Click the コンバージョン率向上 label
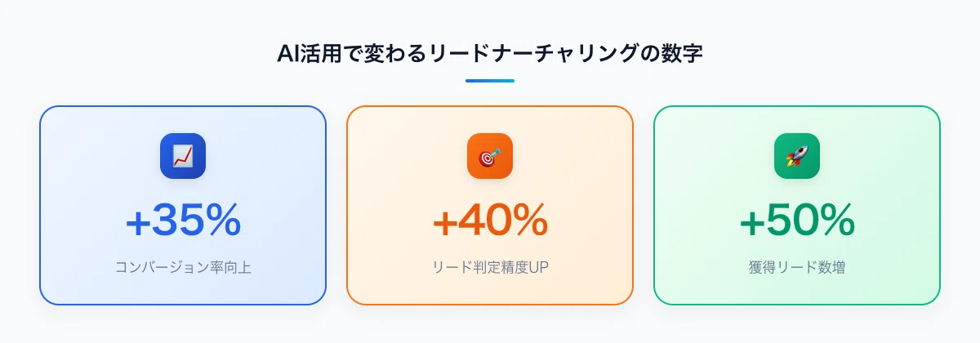Screen dimensions: 980x343 click(183, 267)
